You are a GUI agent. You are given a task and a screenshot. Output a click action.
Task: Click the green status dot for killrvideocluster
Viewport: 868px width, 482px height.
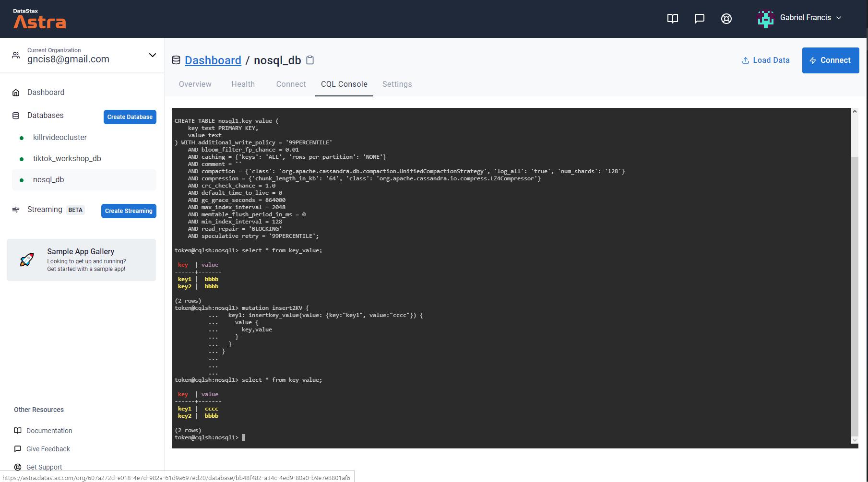tap(21, 138)
